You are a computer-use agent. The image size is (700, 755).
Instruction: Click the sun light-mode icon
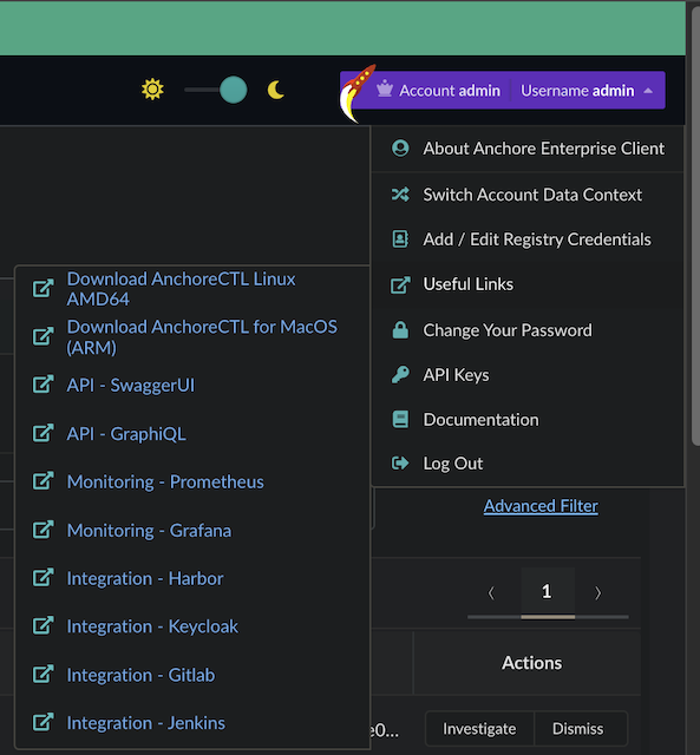click(x=152, y=90)
